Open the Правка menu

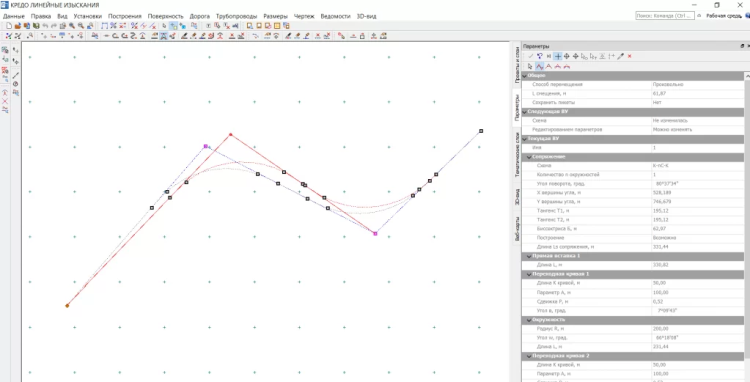tap(41, 16)
